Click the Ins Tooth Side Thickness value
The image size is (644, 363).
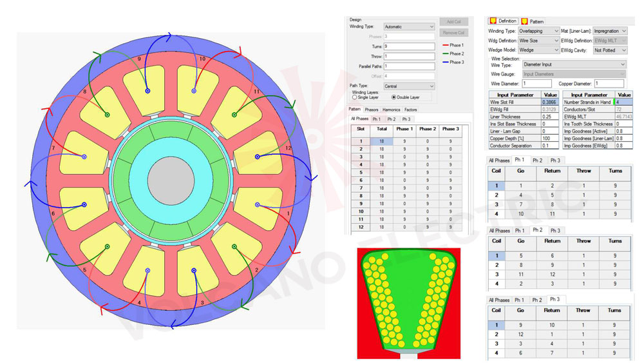pyautogui.click(x=624, y=124)
